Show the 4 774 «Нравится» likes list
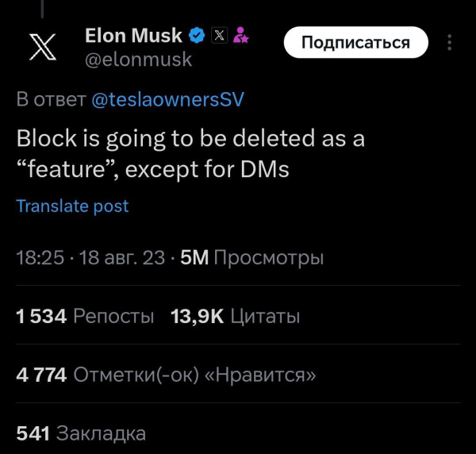The image size is (476, 454). point(166,375)
